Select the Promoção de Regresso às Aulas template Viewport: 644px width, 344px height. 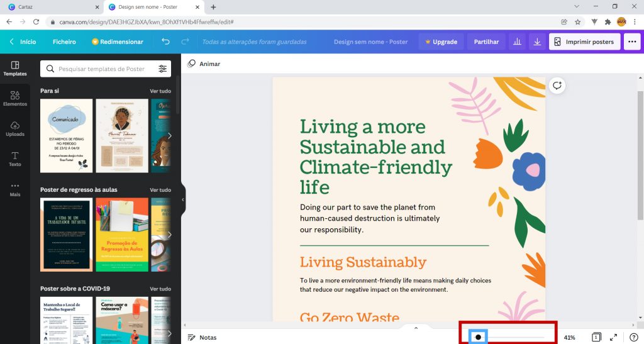pos(122,235)
